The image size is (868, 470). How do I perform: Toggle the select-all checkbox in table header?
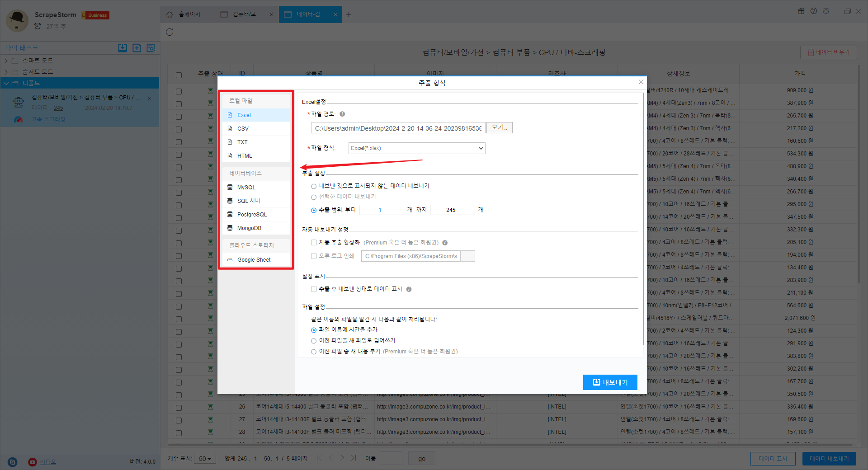tap(179, 75)
